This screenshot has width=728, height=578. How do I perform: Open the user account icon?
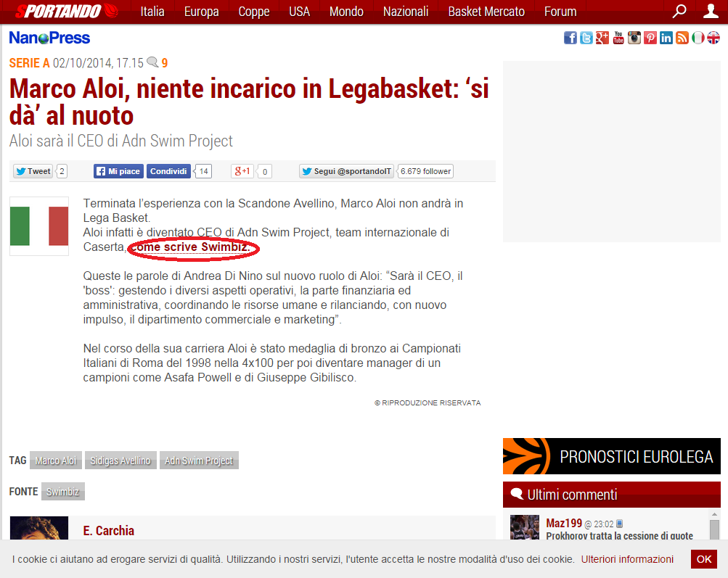[x=711, y=11]
